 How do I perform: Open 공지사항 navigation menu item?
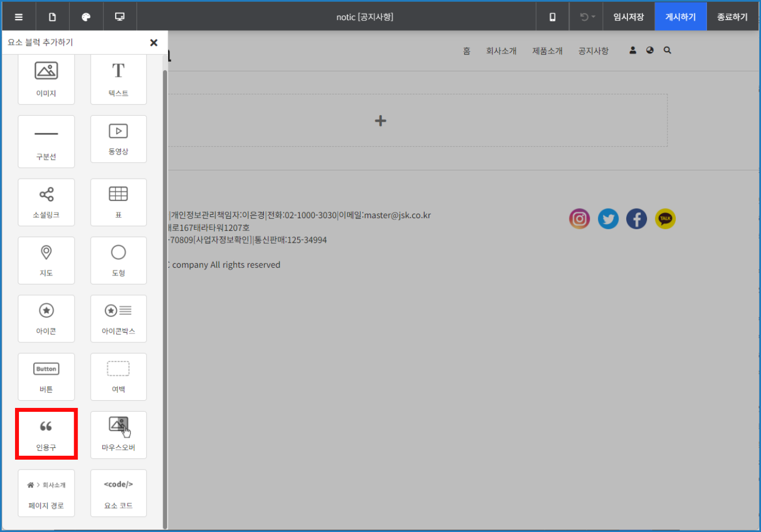pos(593,51)
